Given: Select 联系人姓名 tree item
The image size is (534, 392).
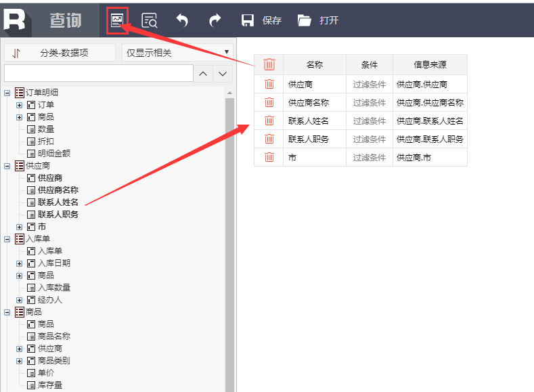Looking at the screenshot, I should [58, 202].
